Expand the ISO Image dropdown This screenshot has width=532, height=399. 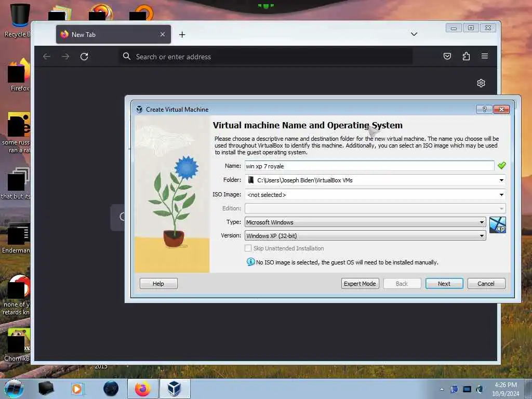click(501, 195)
